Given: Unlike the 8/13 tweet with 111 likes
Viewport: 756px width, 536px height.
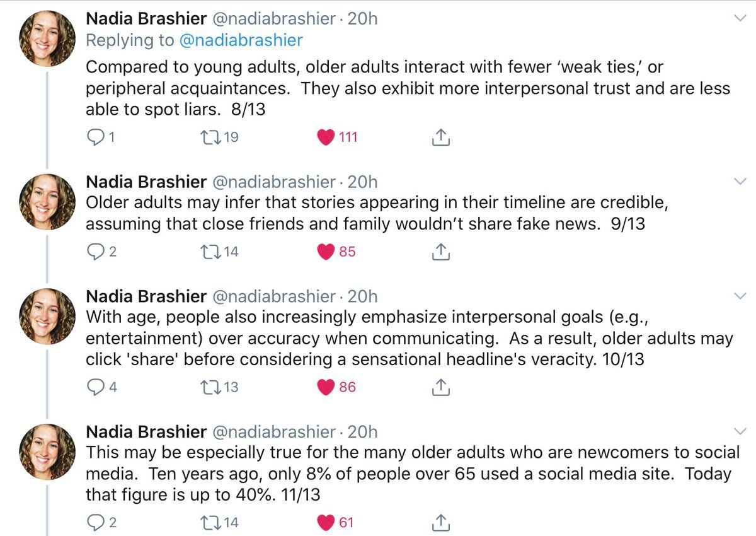Looking at the screenshot, I should (326, 136).
